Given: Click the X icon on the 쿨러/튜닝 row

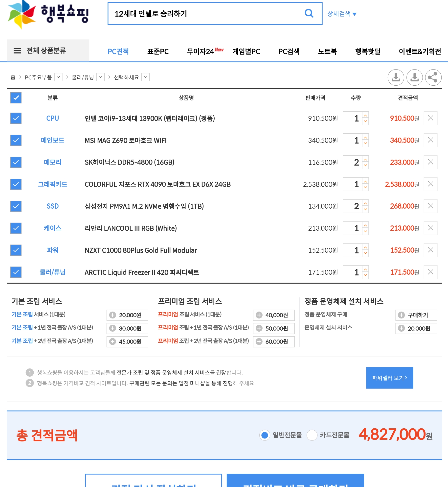Looking at the screenshot, I should (430, 272).
